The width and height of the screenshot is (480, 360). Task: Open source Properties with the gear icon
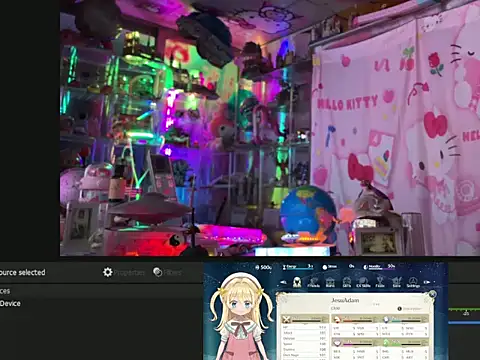point(124,272)
